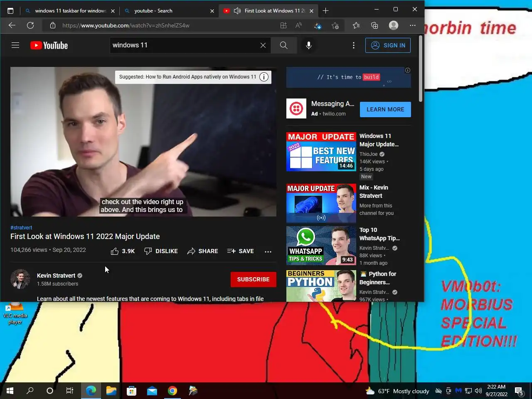Screen dimensions: 532x399
Task: Like the video with thumbs up
Action: [123, 251]
